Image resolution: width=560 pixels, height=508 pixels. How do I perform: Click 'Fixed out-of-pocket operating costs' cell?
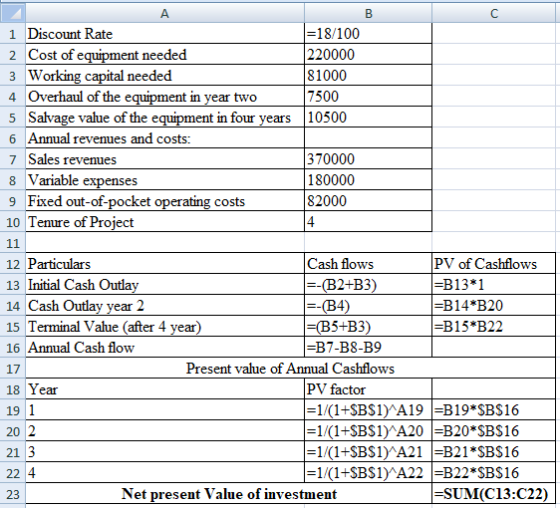pos(165,201)
